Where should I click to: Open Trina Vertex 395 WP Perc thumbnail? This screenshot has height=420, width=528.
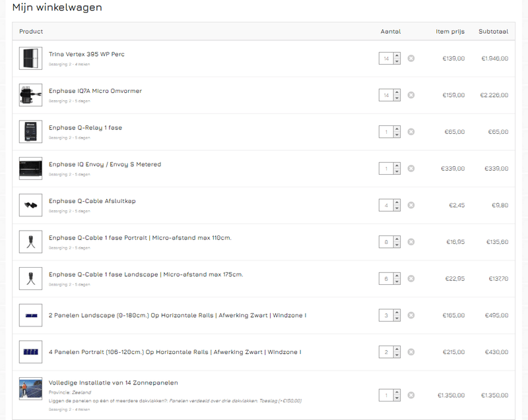tap(30, 58)
